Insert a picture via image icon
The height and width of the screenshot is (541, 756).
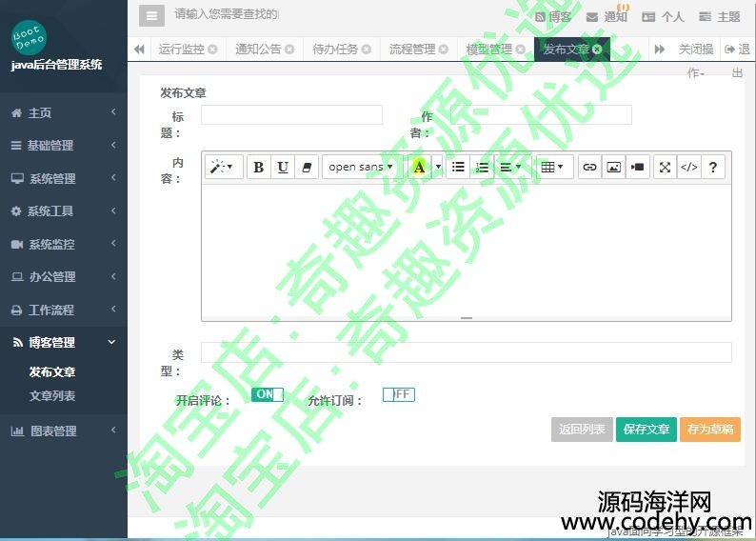(x=613, y=167)
